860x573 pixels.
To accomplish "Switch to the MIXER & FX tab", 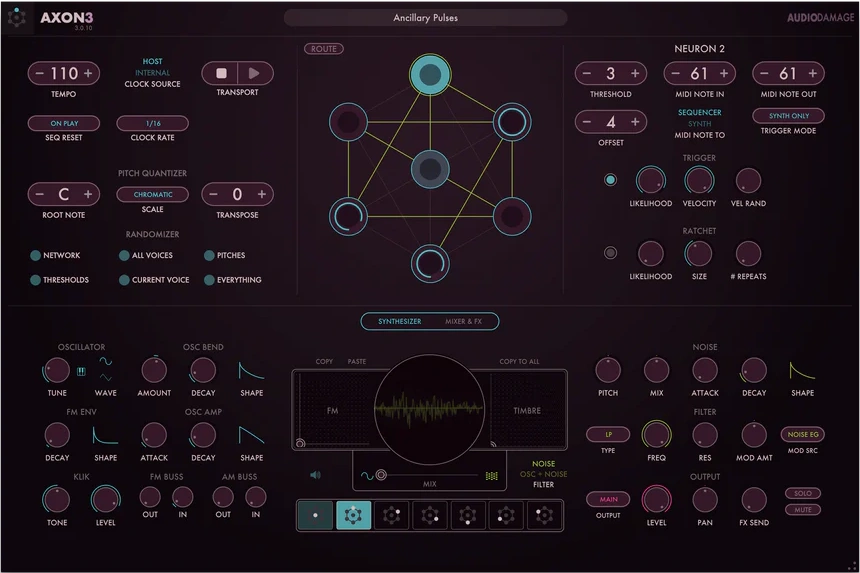I will click(x=463, y=321).
